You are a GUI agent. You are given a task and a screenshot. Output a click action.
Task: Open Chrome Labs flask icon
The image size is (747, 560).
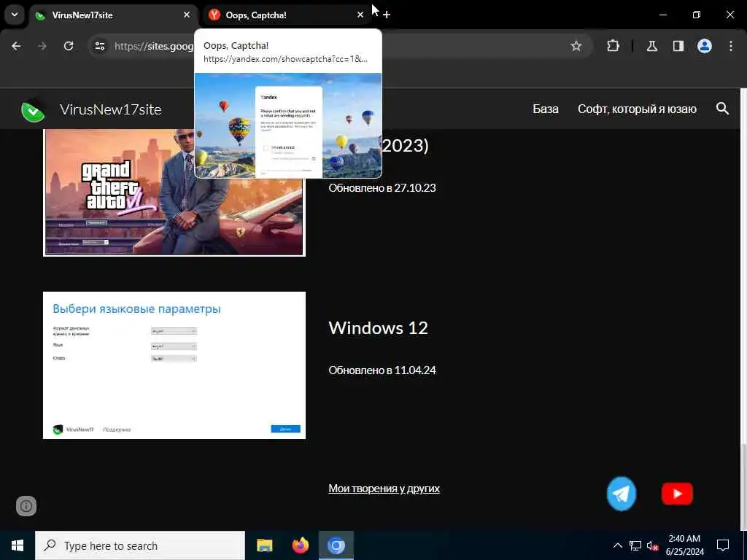pos(651,46)
